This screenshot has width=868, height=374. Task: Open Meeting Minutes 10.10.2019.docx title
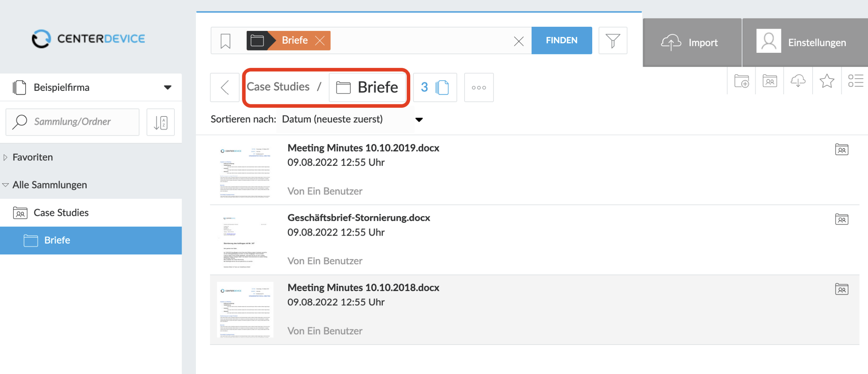tap(363, 148)
